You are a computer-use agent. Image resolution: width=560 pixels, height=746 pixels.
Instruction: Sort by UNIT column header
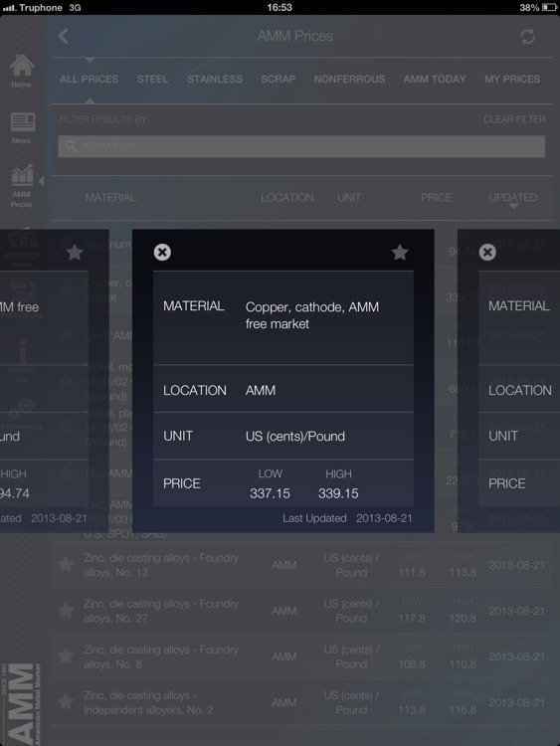[349, 198]
